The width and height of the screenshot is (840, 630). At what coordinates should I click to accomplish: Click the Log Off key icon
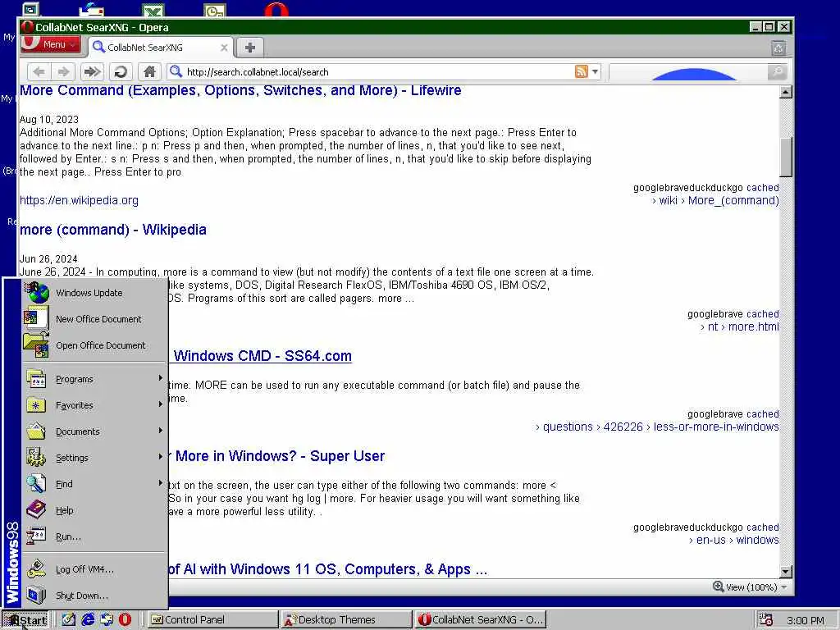pyautogui.click(x=36, y=569)
